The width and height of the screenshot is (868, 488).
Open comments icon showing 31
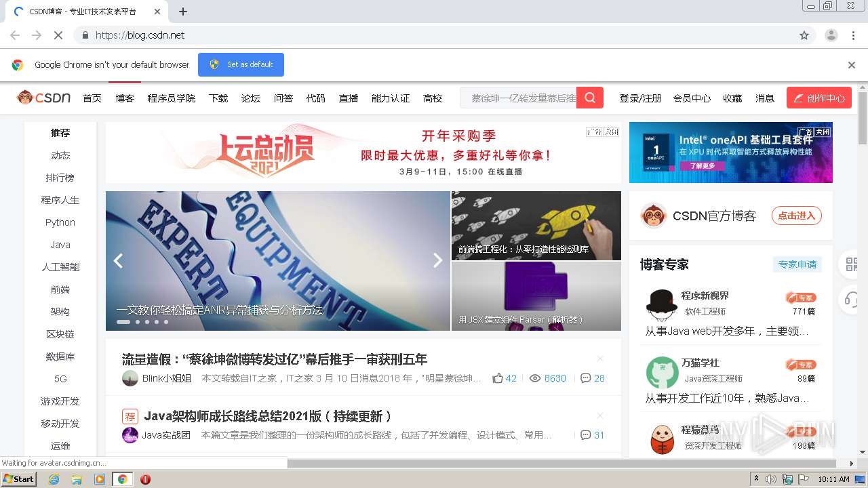coord(586,435)
